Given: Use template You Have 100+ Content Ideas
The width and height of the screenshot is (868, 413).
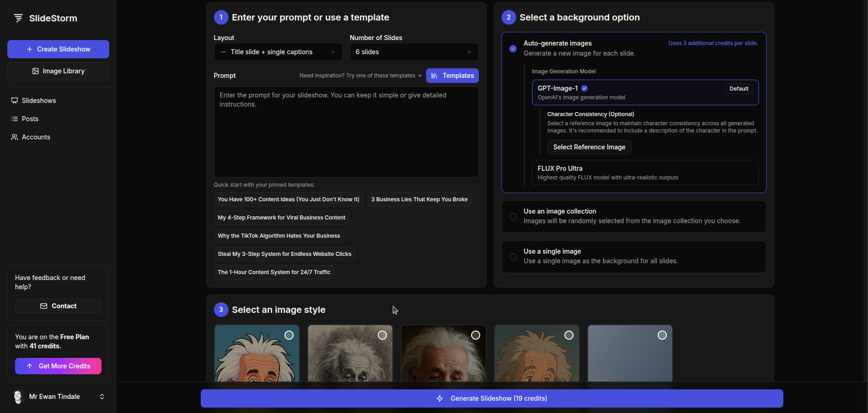Looking at the screenshot, I should pyautogui.click(x=289, y=199).
